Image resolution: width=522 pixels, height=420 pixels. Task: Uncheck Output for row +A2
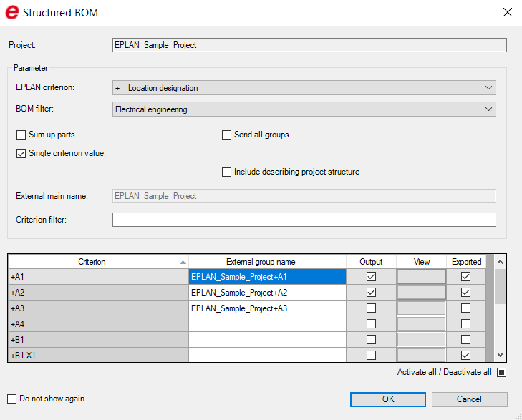371,293
